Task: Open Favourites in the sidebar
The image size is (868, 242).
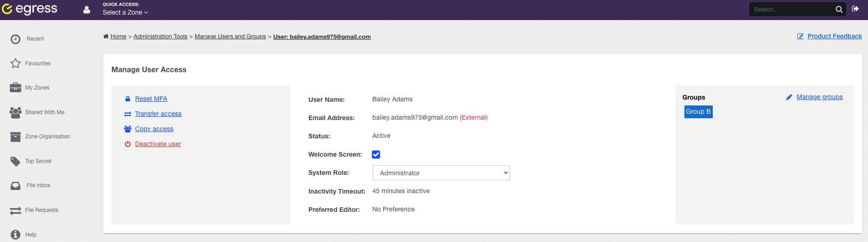Action: pos(38,63)
